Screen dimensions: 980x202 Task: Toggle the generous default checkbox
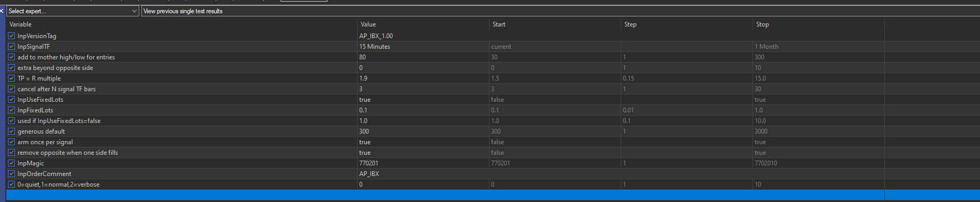coord(12,131)
